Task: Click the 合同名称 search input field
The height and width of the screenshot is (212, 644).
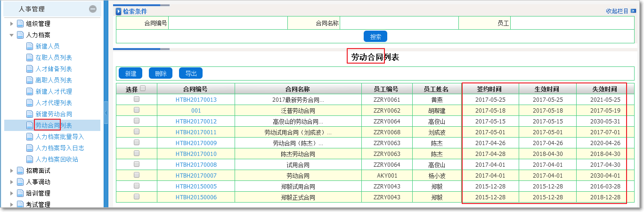Action: pyautogui.click(x=399, y=23)
